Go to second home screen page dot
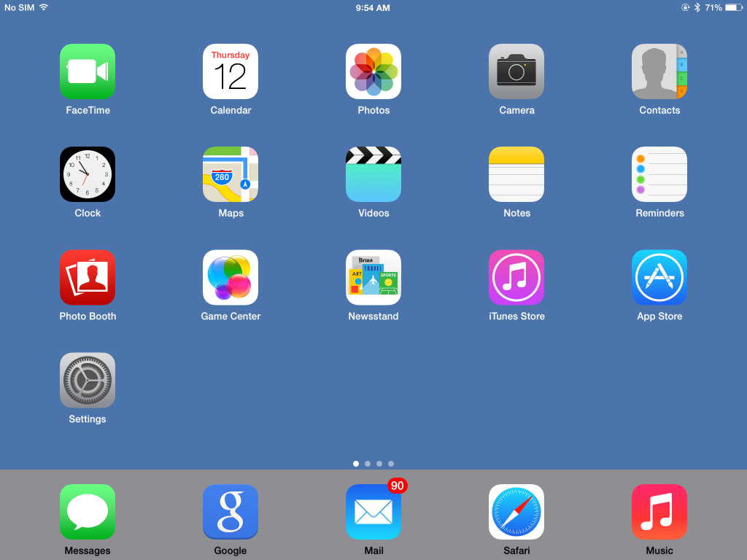Image resolution: width=747 pixels, height=560 pixels. tap(368, 463)
